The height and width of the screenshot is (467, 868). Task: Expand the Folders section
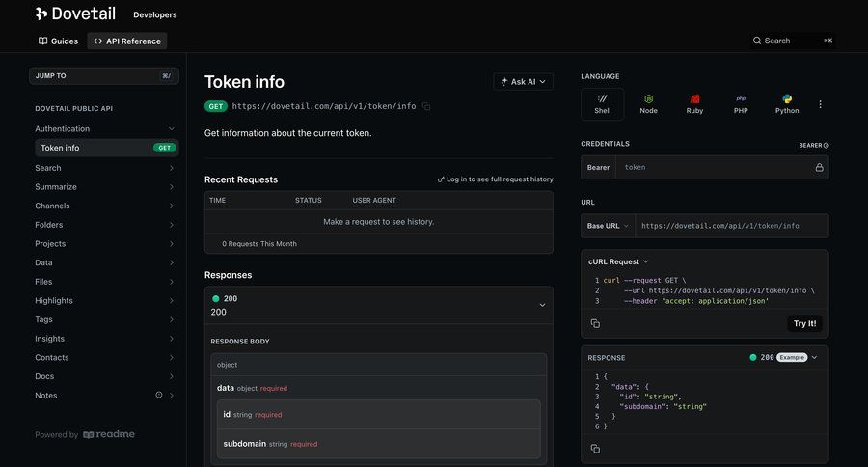(171, 225)
